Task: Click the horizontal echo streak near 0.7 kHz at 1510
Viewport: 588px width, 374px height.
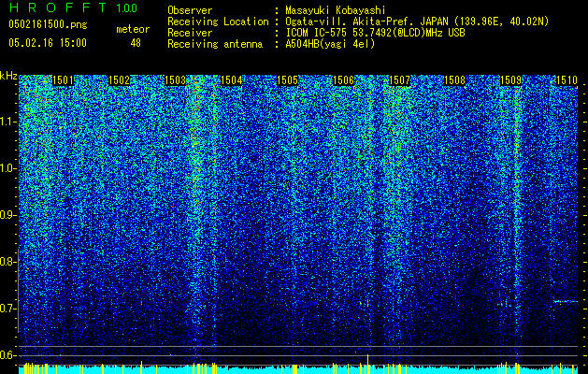Action: point(566,301)
